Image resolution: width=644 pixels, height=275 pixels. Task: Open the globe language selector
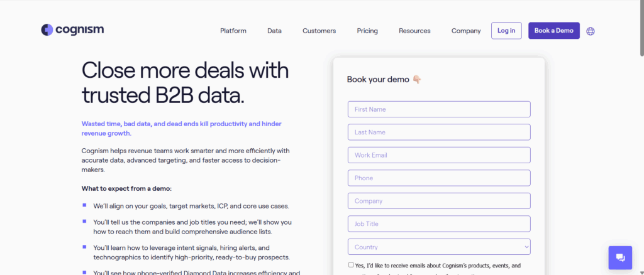click(590, 31)
